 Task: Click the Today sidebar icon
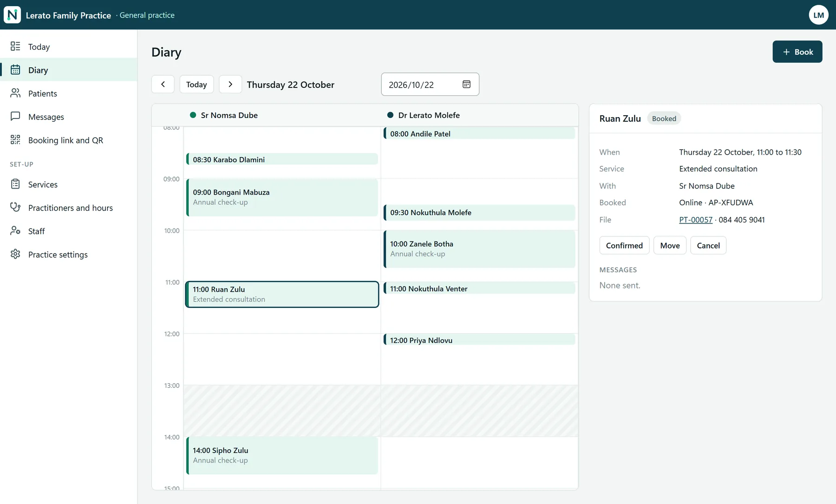point(15,46)
